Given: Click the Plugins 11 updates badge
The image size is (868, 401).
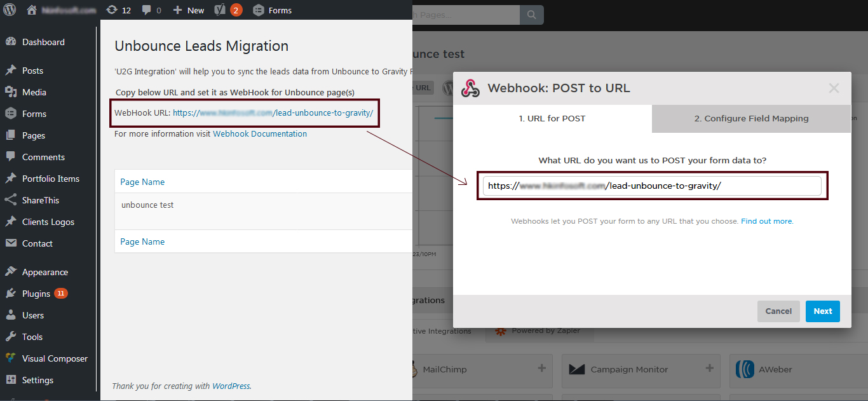Looking at the screenshot, I should (x=61, y=294).
